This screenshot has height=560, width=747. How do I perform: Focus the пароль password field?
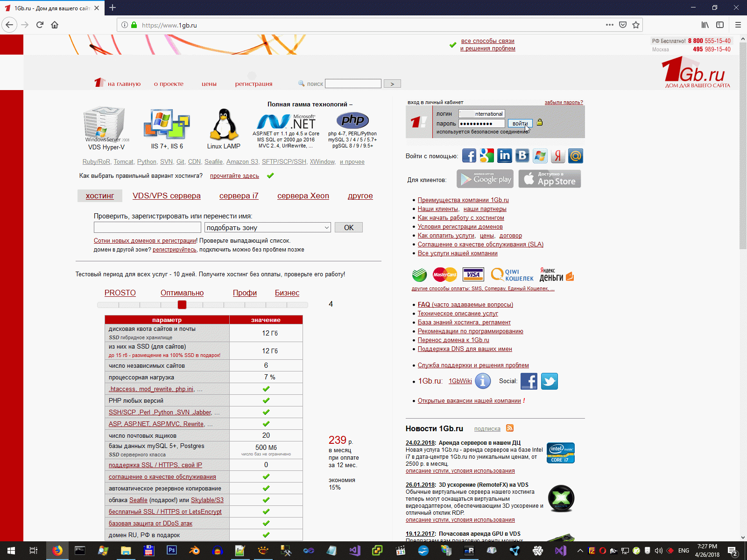[x=482, y=124]
